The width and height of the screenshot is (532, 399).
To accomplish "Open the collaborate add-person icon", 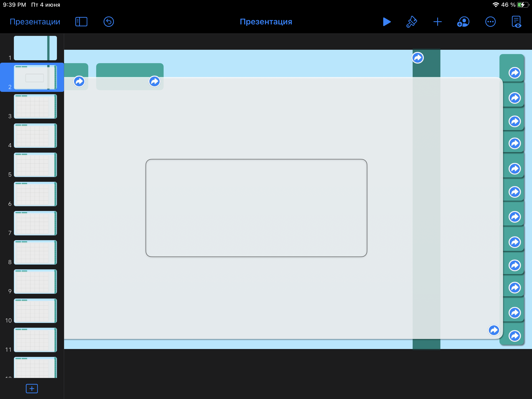I will (463, 22).
